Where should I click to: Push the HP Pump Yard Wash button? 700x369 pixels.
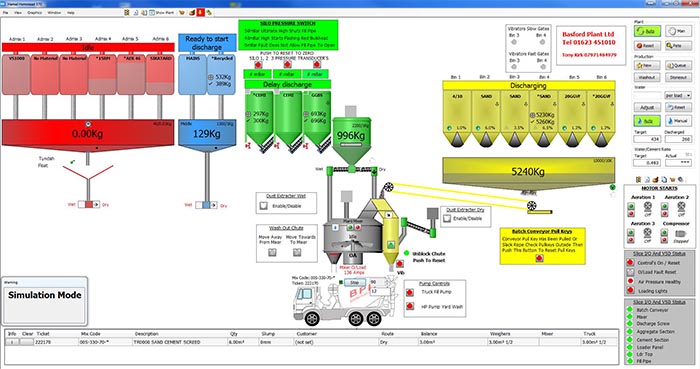[410, 307]
